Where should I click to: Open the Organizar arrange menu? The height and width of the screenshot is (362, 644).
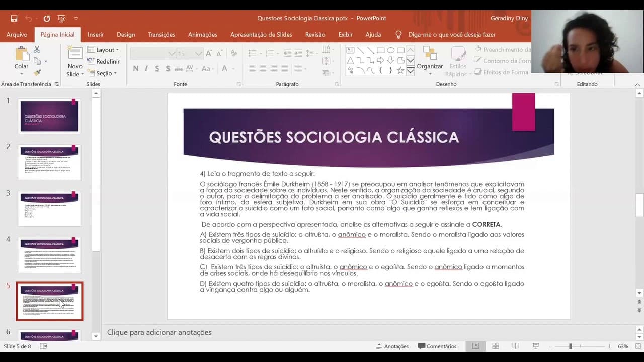tap(430, 60)
